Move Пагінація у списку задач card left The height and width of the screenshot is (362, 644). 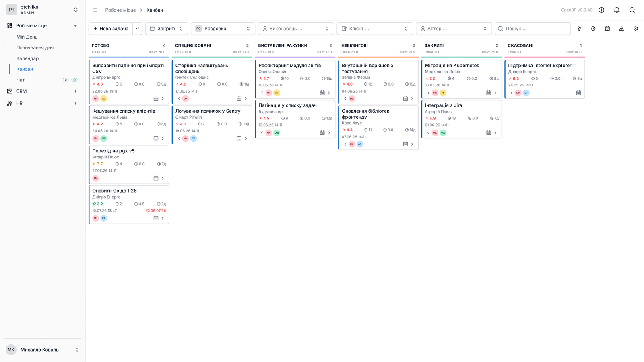[x=262, y=133]
